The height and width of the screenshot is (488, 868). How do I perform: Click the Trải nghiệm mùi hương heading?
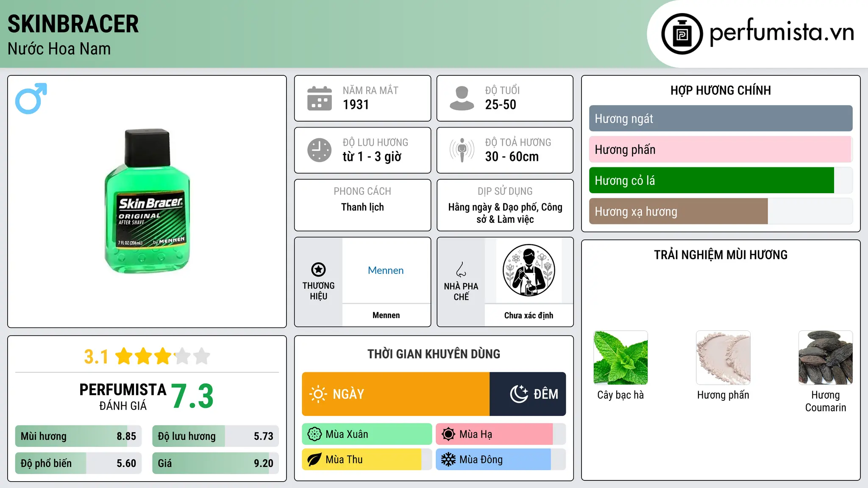(x=721, y=255)
